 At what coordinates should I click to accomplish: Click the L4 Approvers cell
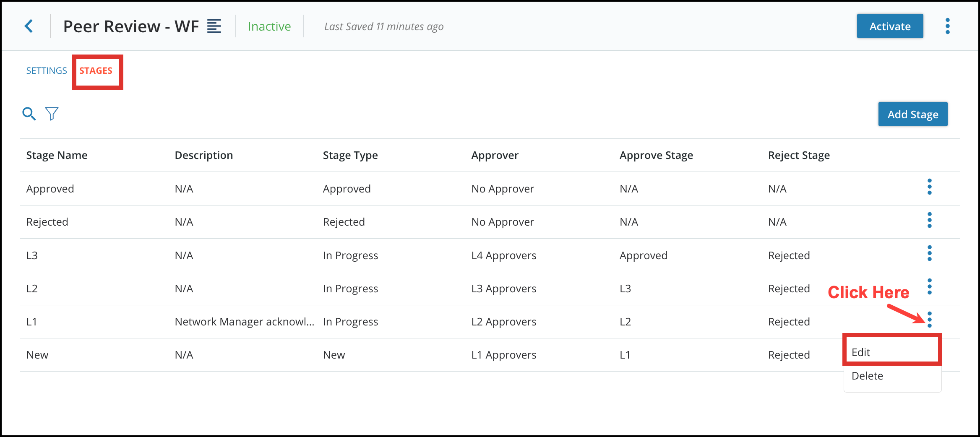coord(503,255)
